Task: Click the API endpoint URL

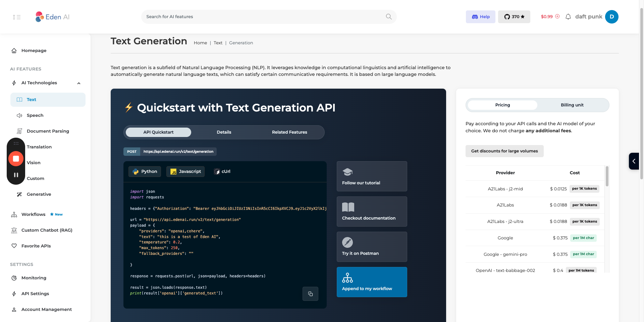Action: coord(178,152)
